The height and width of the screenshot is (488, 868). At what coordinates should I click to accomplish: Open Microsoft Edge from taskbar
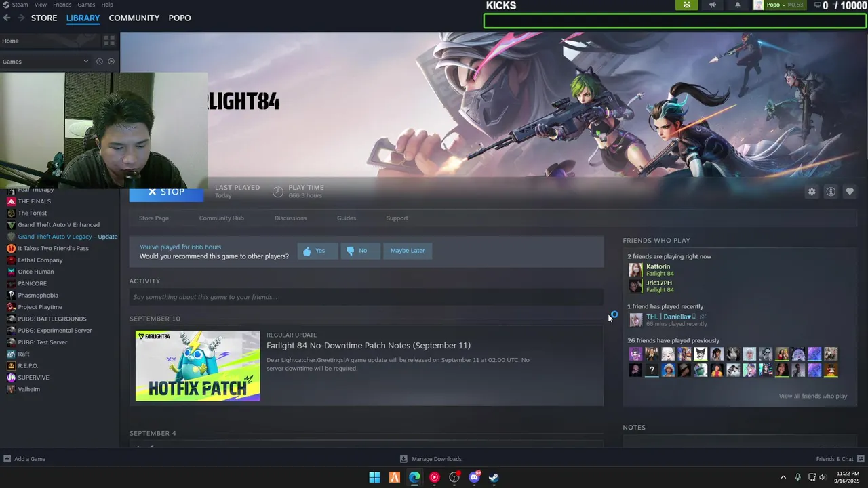coord(414,477)
